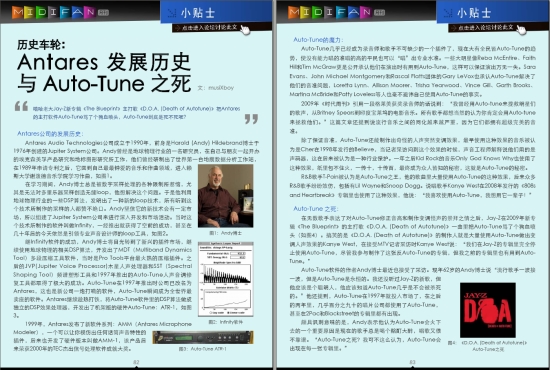Click the 'Antares 发展历史' article title
This screenshot has width=550, height=370.
(x=104, y=62)
